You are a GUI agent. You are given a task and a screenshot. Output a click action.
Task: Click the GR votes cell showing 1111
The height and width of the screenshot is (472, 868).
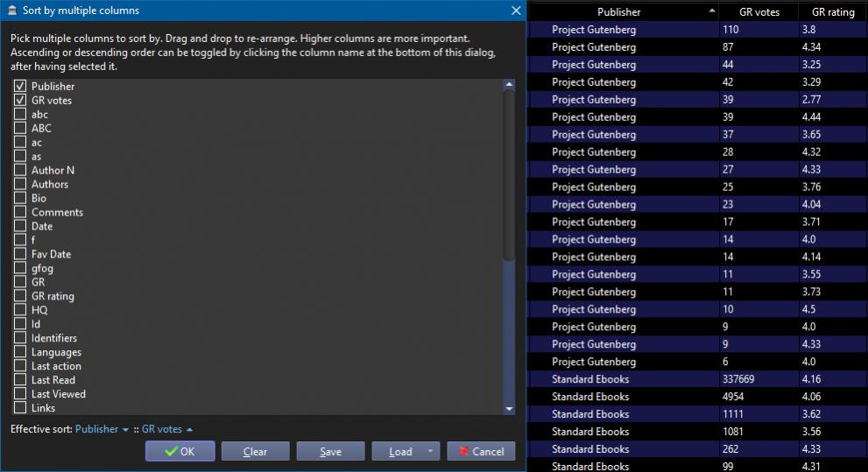tap(759, 414)
